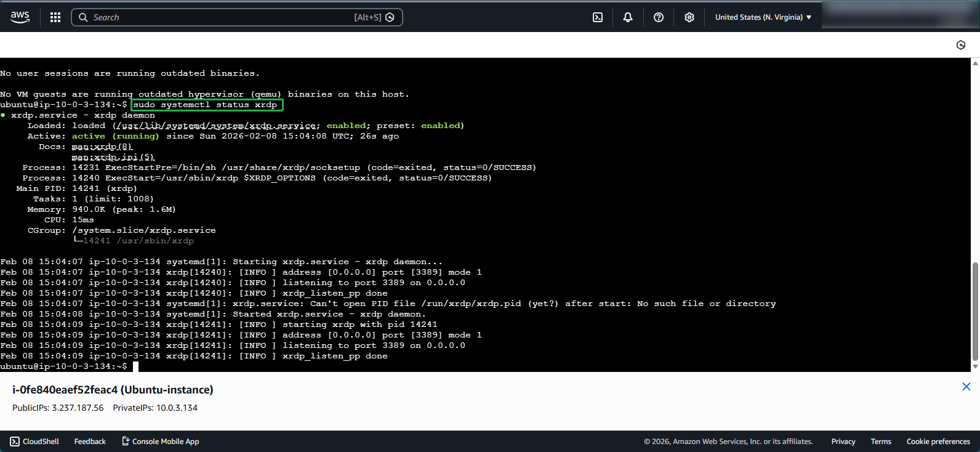Image resolution: width=980 pixels, height=452 pixels.
Task: Click the 'Starting xrdp.service - xrdp daemon...' log line
Action: click(x=222, y=262)
